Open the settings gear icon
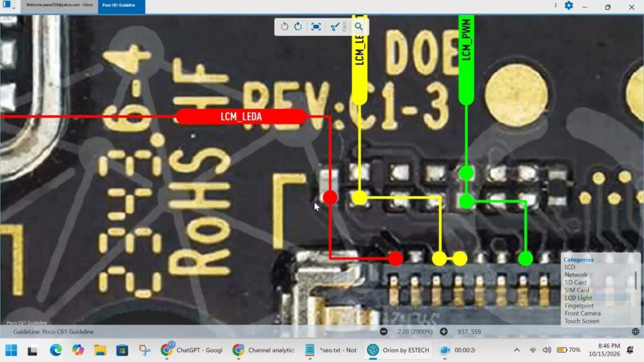This screenshot has width=644, height=362. point(569,6)
